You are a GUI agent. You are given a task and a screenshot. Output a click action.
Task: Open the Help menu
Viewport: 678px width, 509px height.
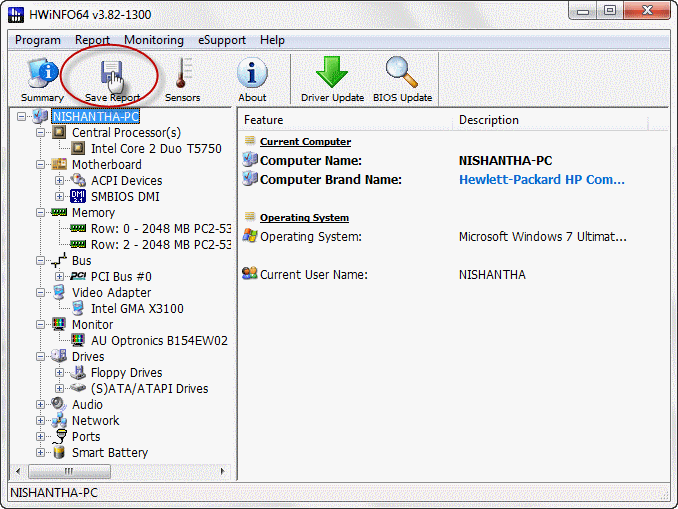pos(272,40)
